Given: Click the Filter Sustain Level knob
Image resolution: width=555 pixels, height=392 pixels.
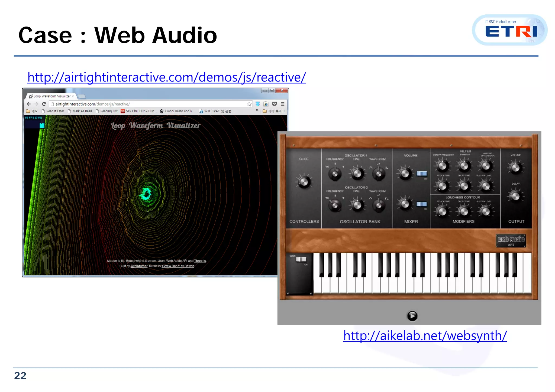Looking at the screenshot, I should pyautogui.click(x=486, y=186).
